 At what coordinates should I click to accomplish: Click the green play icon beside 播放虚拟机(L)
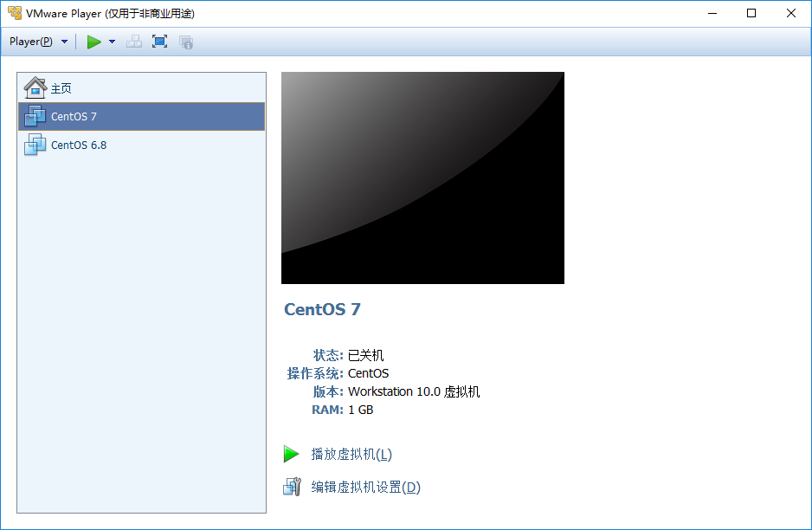(x=292, y=453)
